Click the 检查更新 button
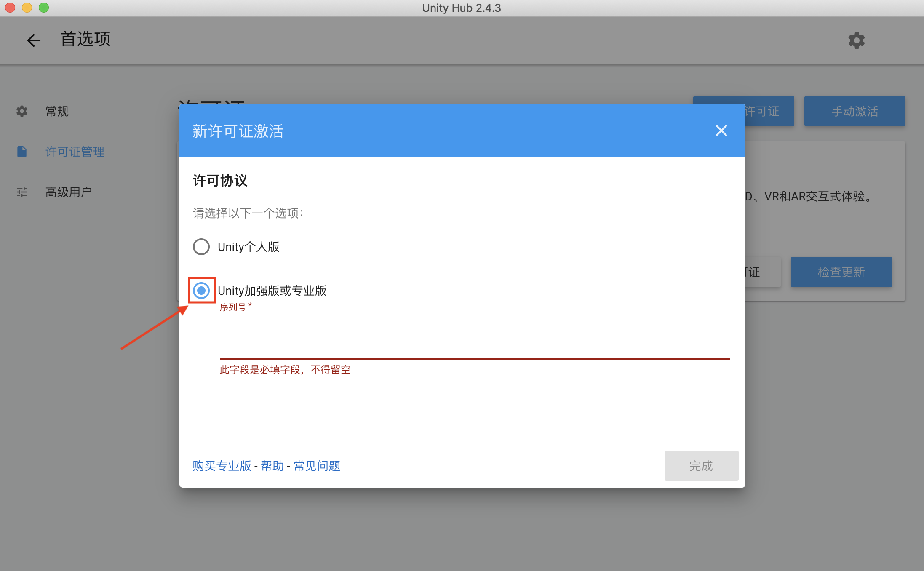This screenshot has width=924, height=571. coord(841,272)
